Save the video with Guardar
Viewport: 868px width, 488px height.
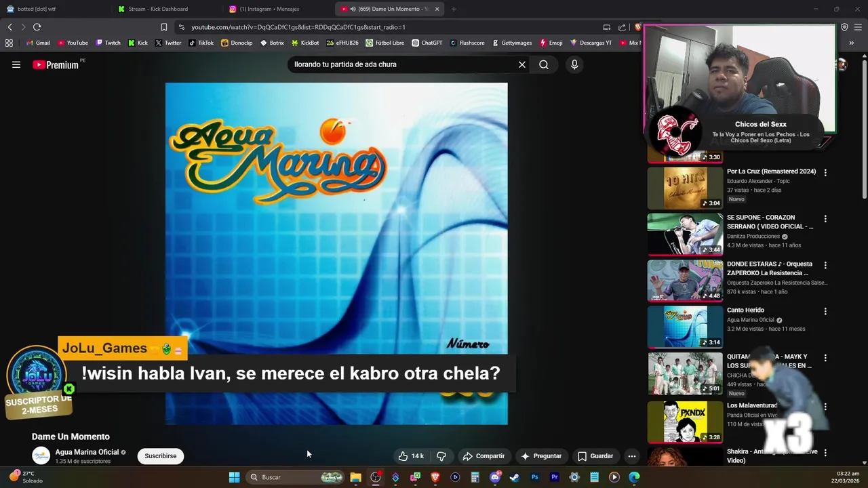[x=595, y=456]
